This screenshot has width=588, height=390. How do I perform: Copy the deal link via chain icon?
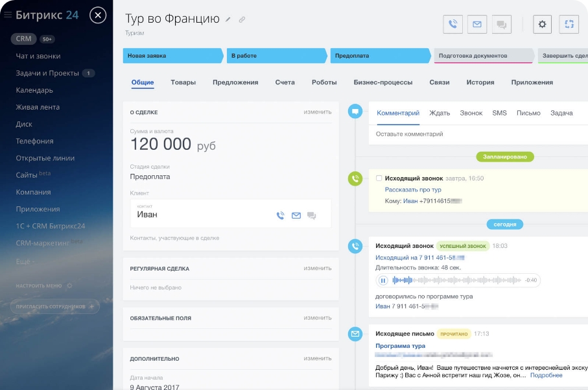pyautogui.click(x=242, y=19)
